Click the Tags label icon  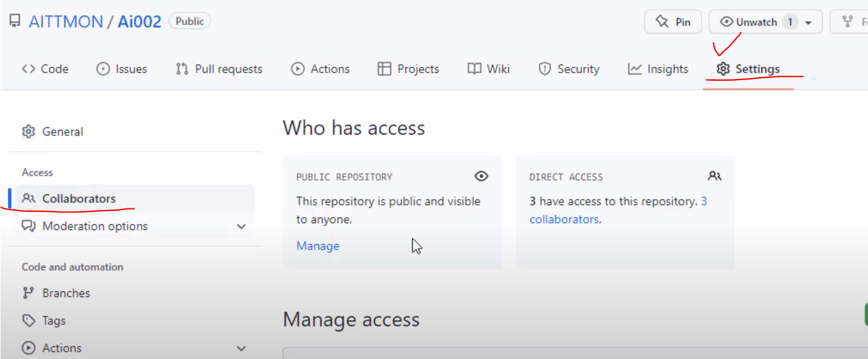(x=28, y=321)
